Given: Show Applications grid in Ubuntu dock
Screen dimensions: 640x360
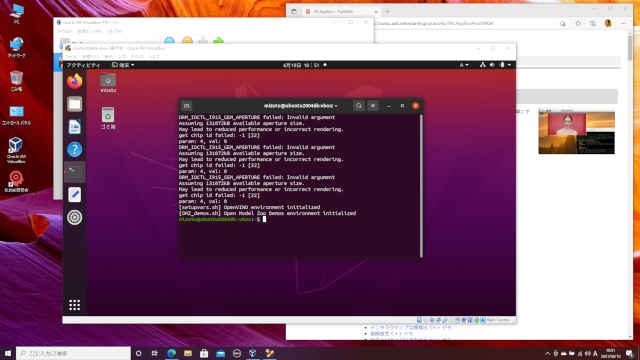Looking at the screenshot, I should (74, 304).
